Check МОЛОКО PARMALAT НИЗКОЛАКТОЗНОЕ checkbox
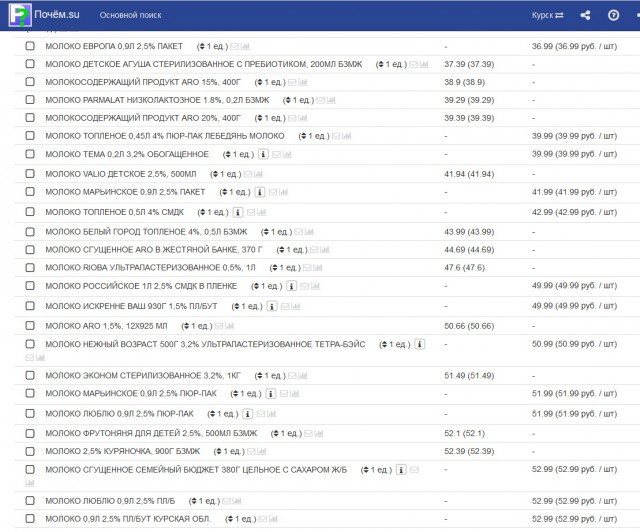This screenshot has width=640, height=532. pyautogui.click(x=30, y=100)
